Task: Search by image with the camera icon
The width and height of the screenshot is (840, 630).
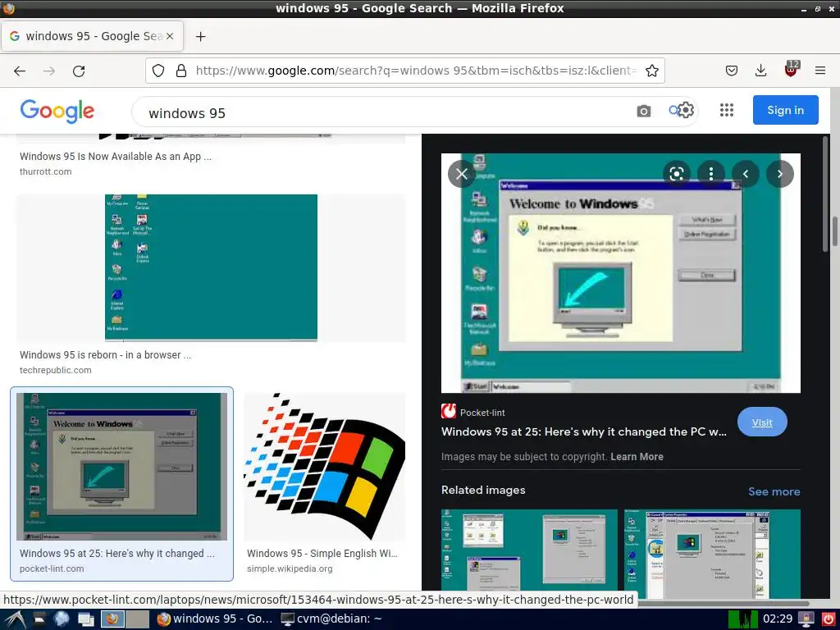Action: (x=644, y=111)
